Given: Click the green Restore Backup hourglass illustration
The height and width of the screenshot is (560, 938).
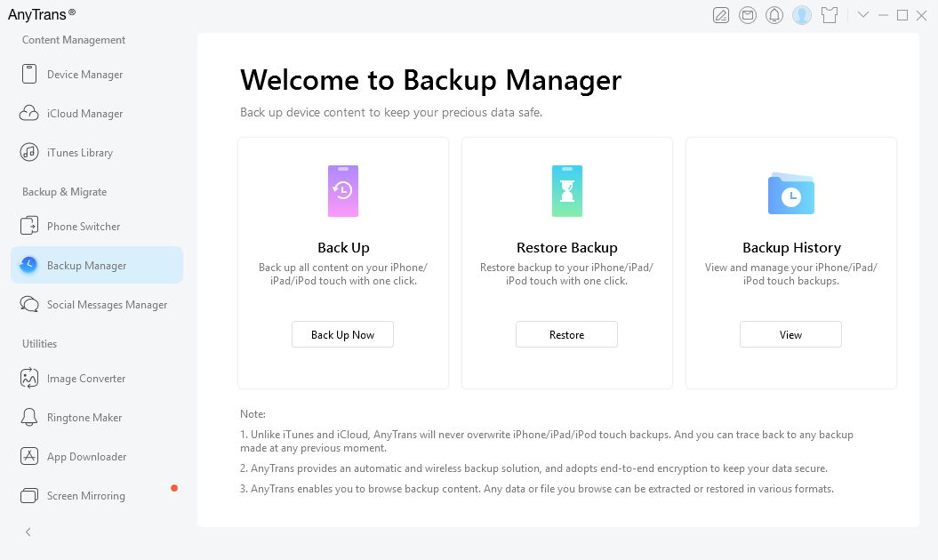Looking at the screenshot, I should click(x=567, y=191).
